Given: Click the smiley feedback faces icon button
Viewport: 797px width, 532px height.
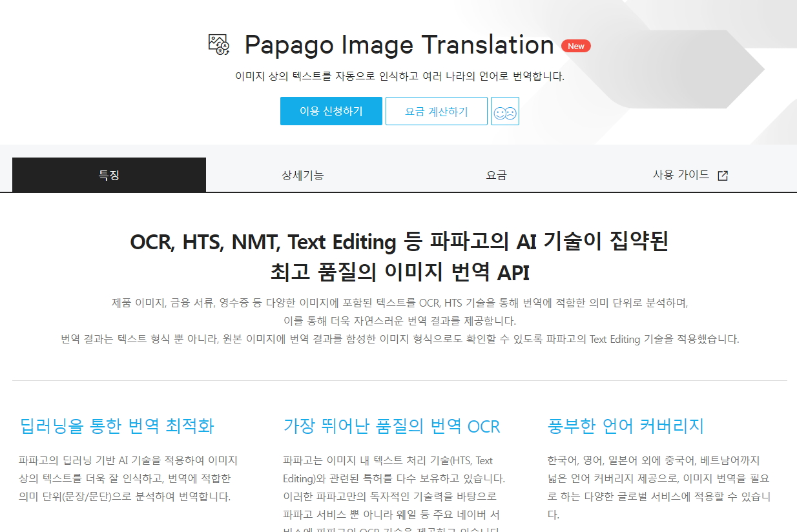Looking at the screenshot, I should tap(505, 111).
